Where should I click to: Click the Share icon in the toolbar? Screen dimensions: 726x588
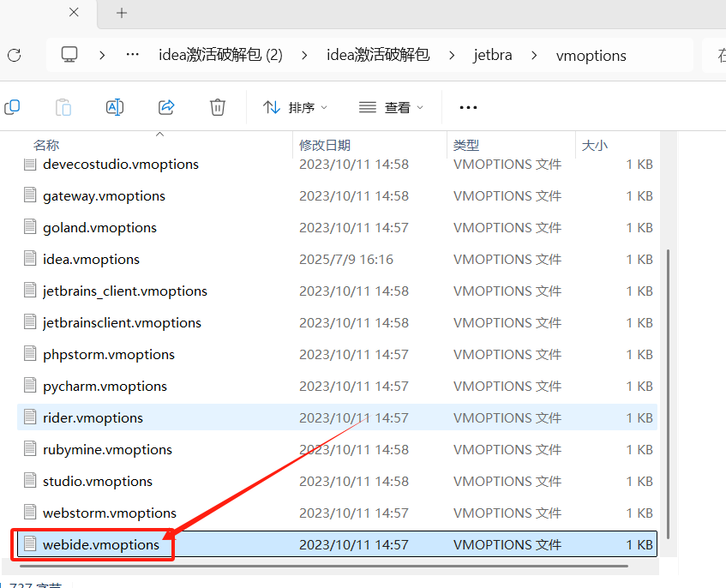pos(165,106)
